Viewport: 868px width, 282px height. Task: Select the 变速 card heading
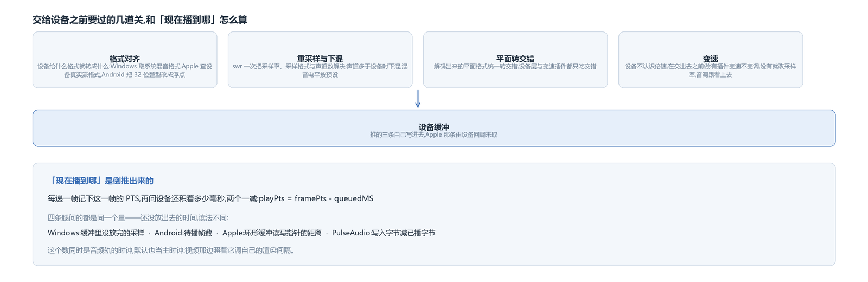click(x=711, y=59)
